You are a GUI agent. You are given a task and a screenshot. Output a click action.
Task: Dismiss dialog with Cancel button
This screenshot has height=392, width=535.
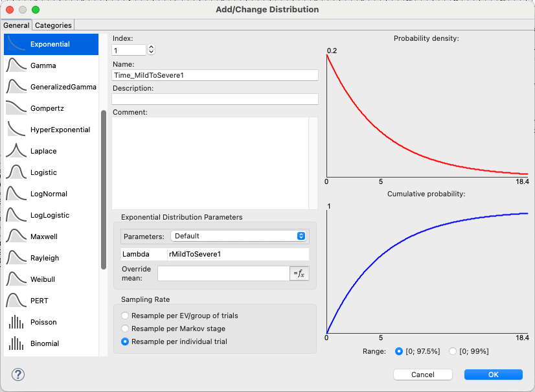423,375
